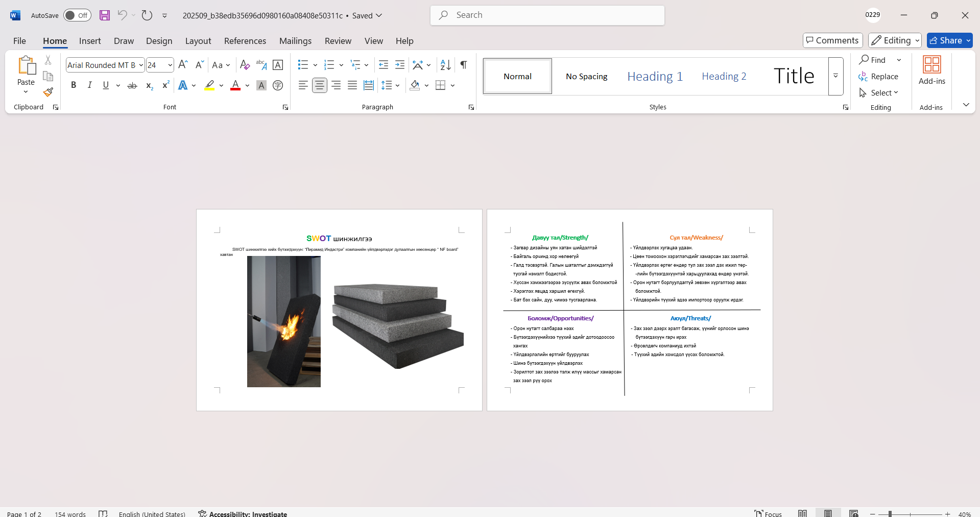
Task: Sort the selected text
Action: (446, 65)
